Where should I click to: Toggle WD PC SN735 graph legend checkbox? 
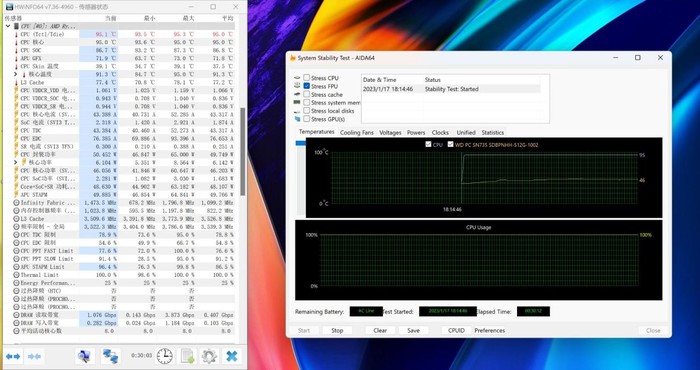tap(450, 145)
